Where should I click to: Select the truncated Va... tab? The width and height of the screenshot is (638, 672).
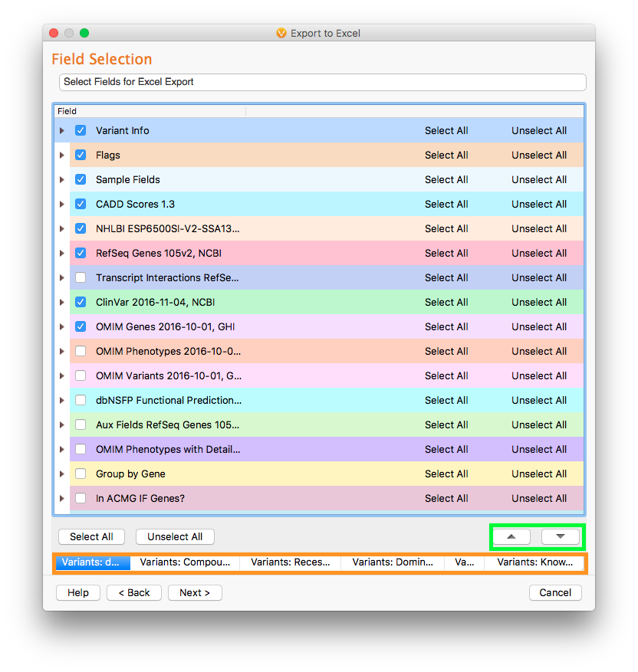465,562
